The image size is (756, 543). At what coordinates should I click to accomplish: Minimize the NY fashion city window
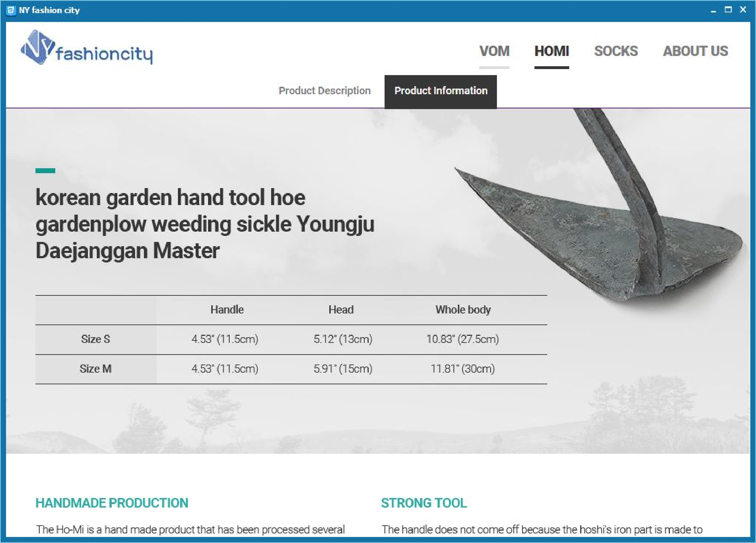(713, 10)
